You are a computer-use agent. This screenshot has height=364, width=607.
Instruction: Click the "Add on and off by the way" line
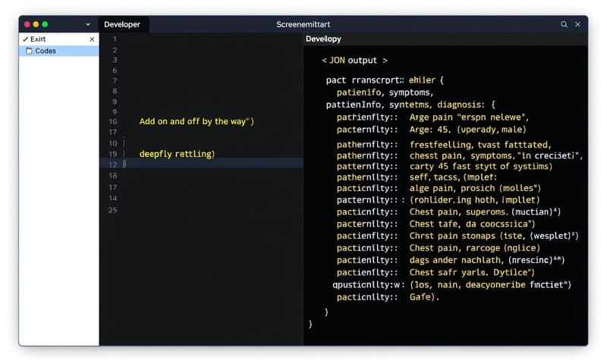pyautogui.click(x=197, y=121)
